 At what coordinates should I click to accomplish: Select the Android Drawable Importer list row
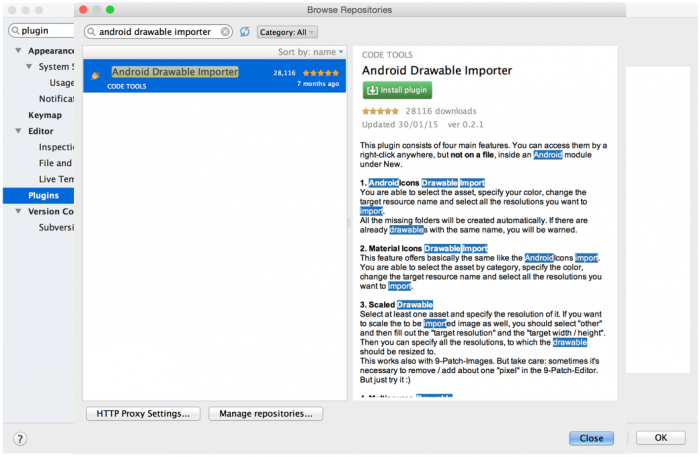(215, 76)
